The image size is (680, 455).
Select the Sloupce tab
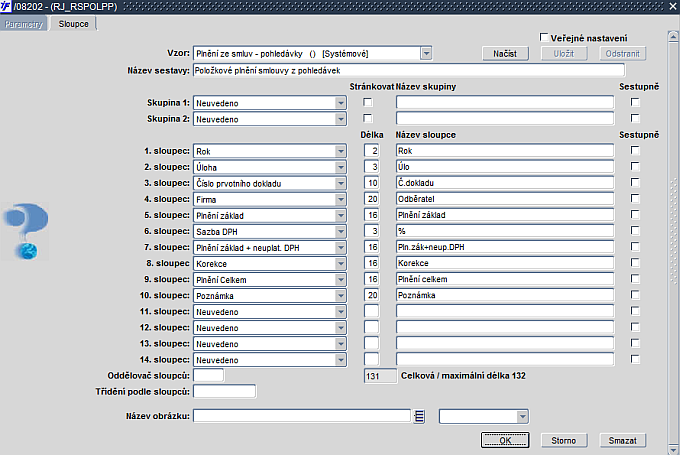click(x=73, y=24)
